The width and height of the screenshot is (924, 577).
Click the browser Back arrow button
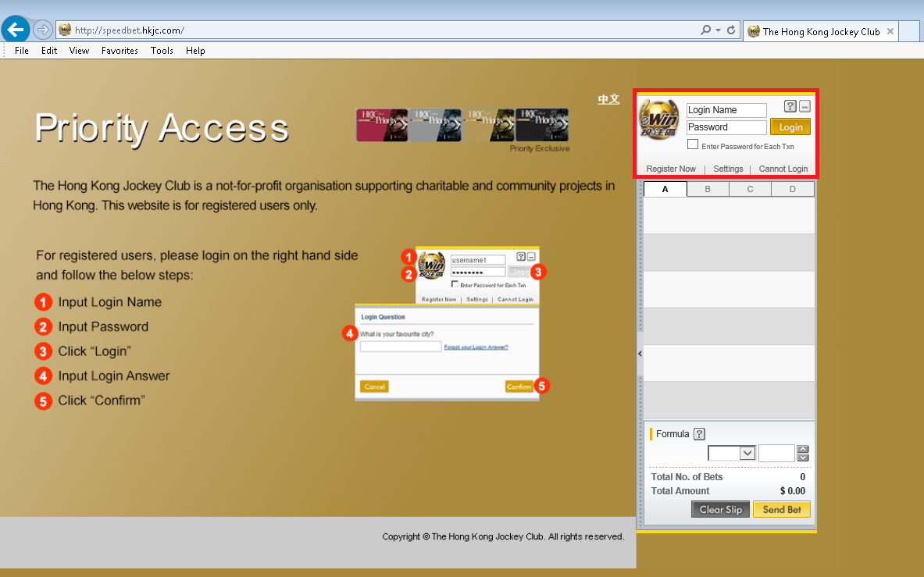[x=16, y=30]
